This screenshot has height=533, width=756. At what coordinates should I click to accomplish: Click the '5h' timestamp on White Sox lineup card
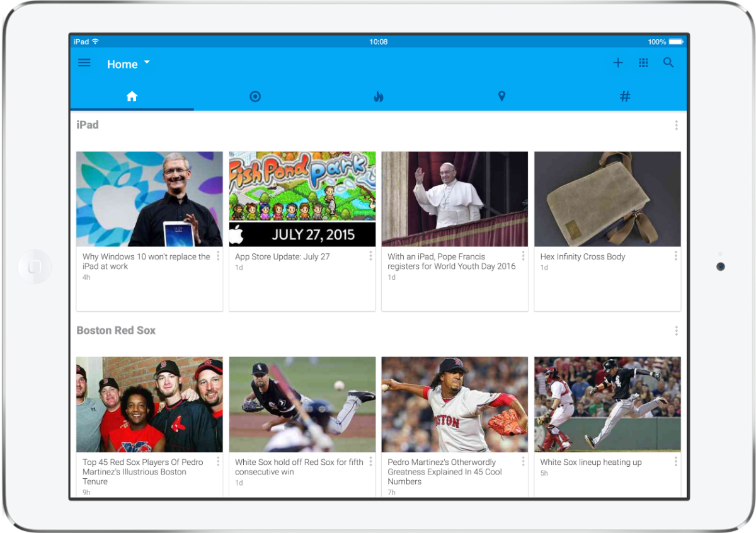pos(544,473)
